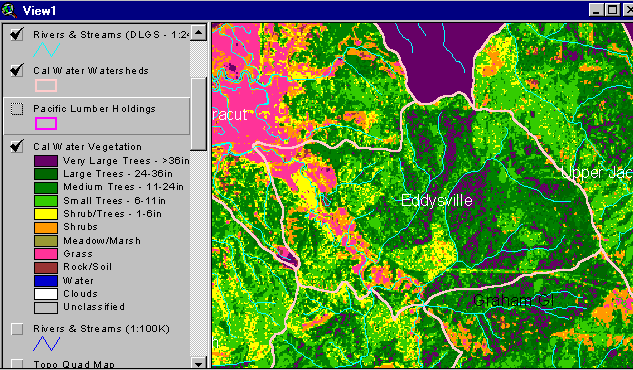The width and height of the screenshot is (633, 370).
Task: Click the Eddysville label on map
Action: [x=437, y=201]
